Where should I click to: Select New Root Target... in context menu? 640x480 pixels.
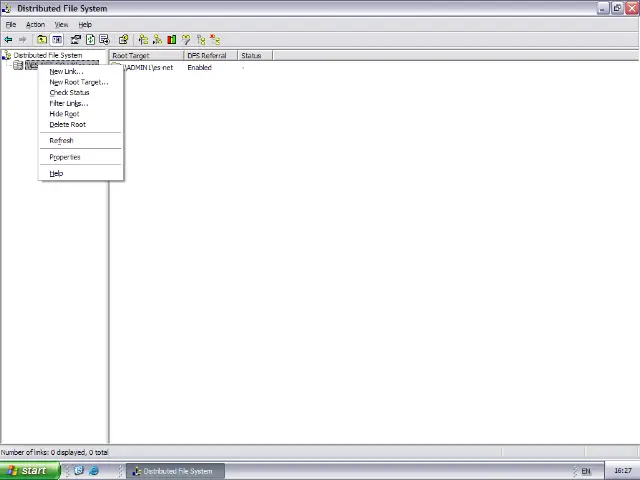coord(78,82)
